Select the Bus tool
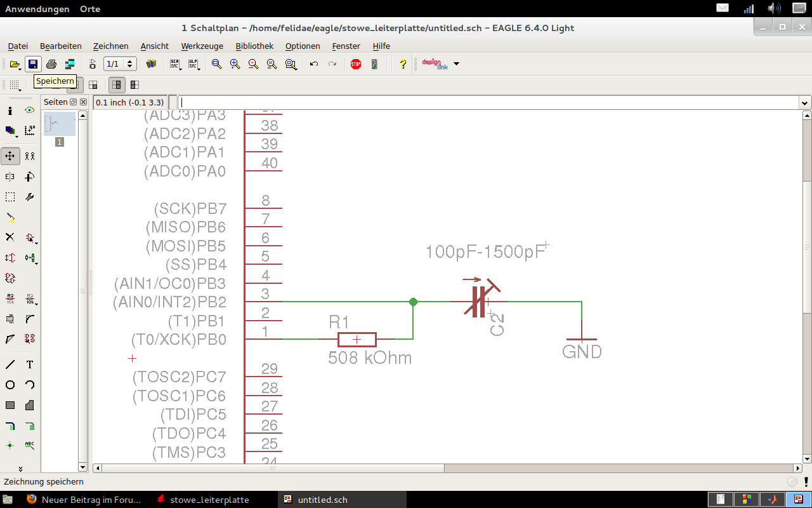This screenshot has height=508, width=812. pyautogui.click(x=10, y=425)
